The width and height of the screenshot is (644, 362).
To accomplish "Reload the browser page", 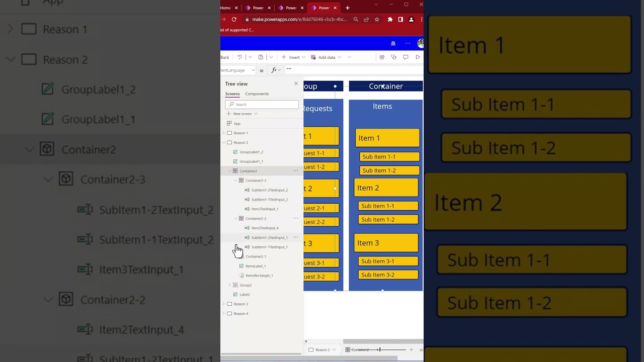I will (234, 19).
